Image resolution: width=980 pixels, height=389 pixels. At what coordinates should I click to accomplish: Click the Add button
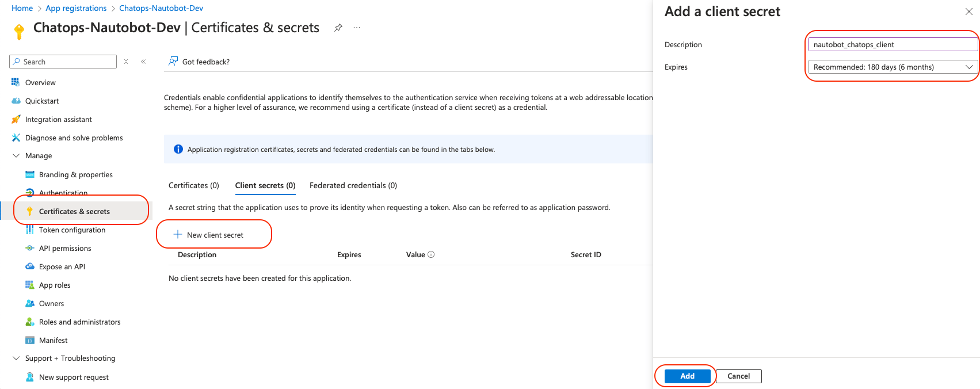pyautogui.click(x=687, y=376)
